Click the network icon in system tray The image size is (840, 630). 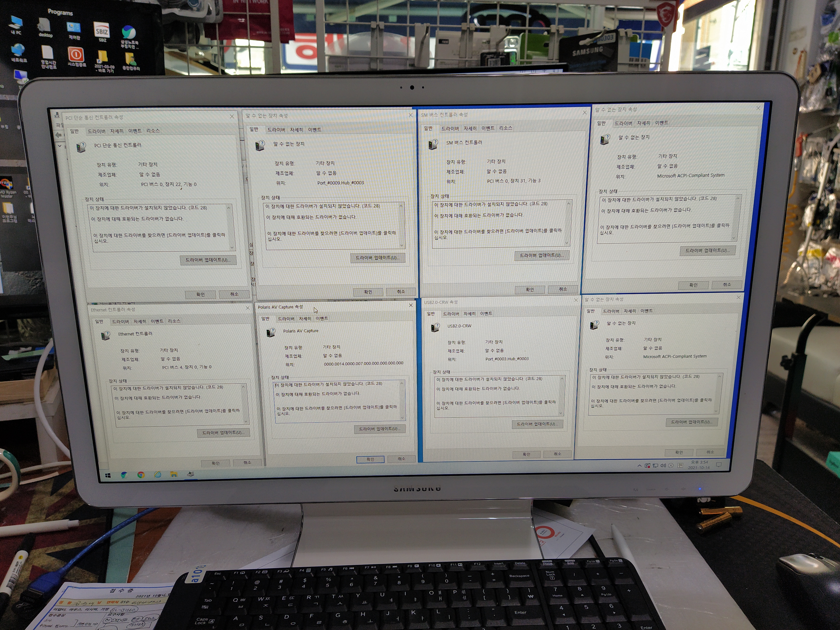(655, 466)
